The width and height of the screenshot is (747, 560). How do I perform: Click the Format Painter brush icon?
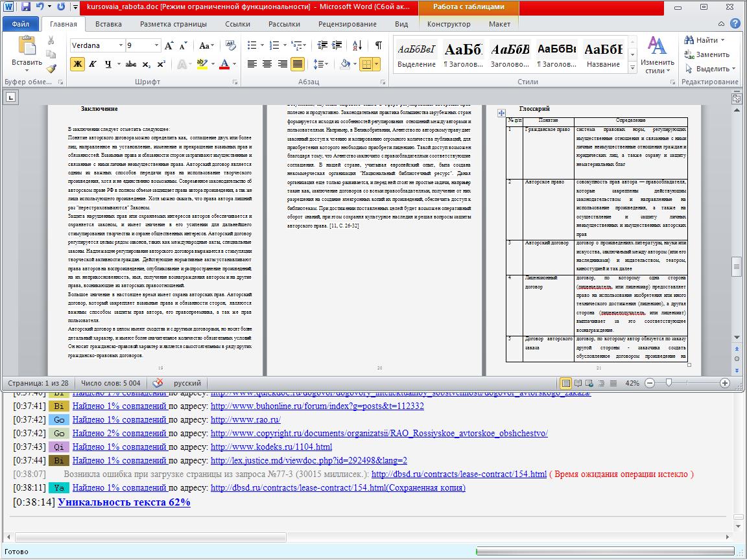(51, 68)
